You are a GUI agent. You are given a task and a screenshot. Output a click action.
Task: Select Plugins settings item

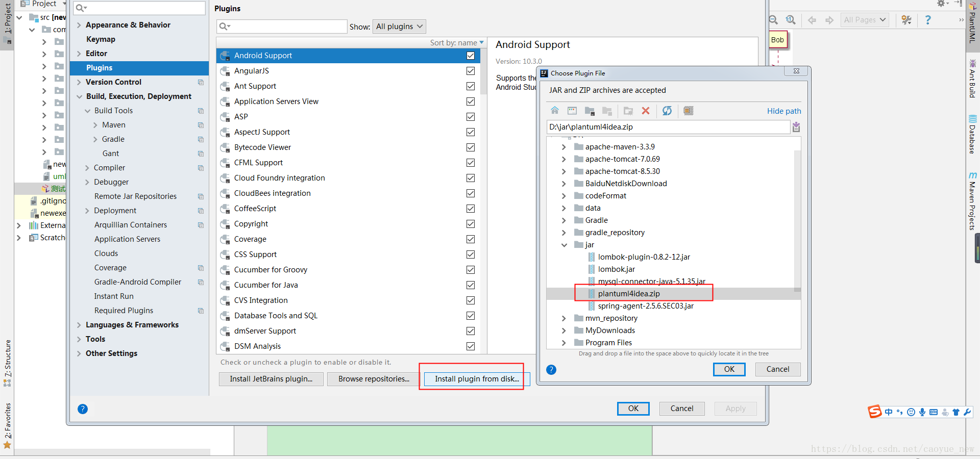click(x=139, y=68)
